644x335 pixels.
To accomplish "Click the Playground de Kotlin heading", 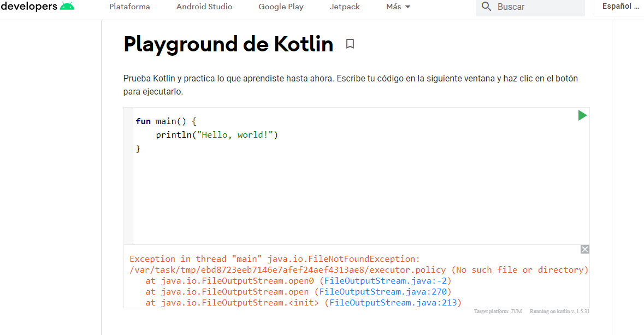I will (228, 44).
